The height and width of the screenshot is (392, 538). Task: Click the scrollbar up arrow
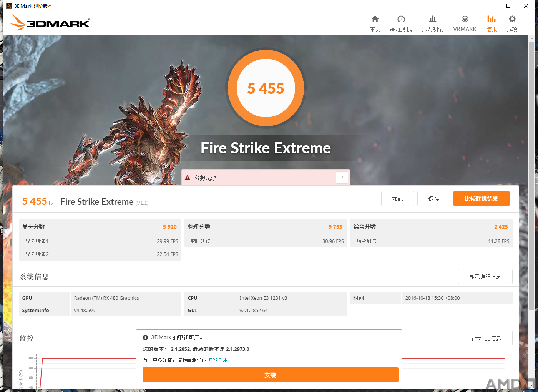[x=531, y=38]
